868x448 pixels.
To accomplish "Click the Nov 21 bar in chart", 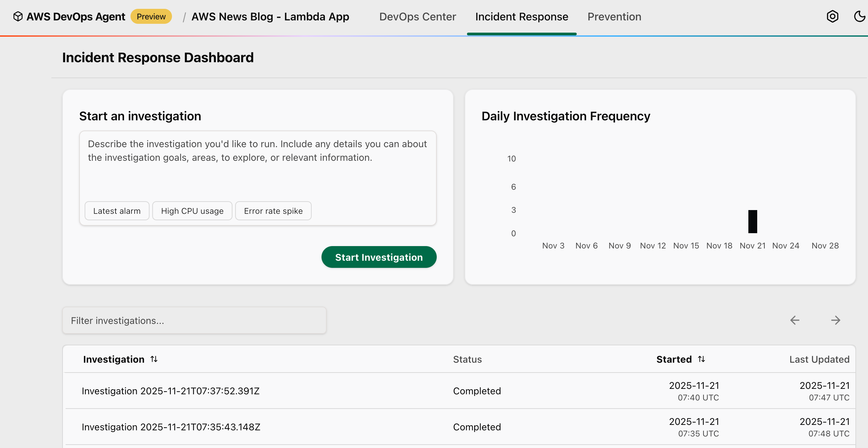I will point(752,222).
